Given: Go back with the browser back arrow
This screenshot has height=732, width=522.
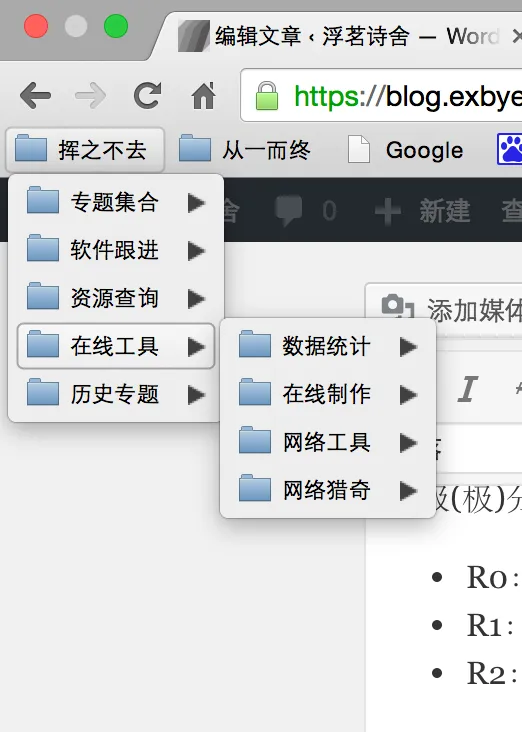Looking at the screenshot, I should 35,95.
